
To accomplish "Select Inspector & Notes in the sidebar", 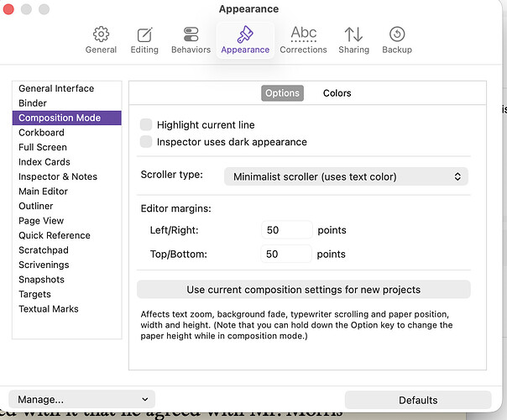I will [67, 176].
